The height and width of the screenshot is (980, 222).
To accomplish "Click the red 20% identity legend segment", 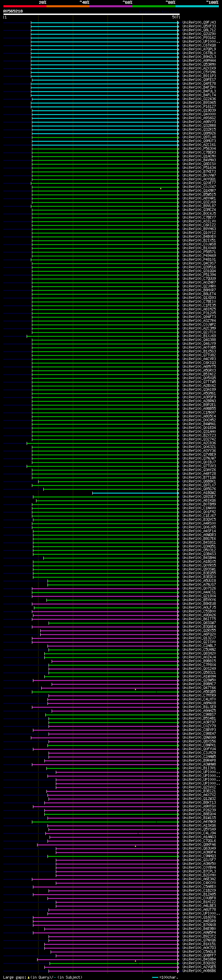I will point(25,7).
